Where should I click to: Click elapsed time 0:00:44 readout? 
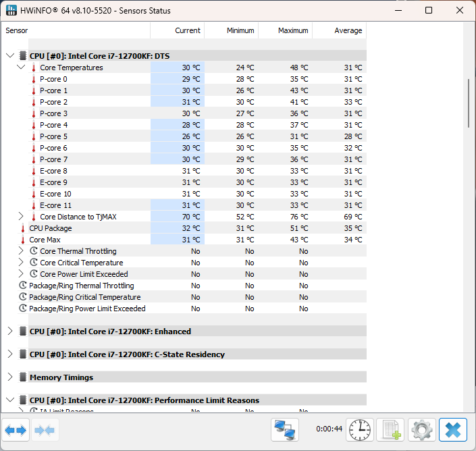(x=329, y=429)
